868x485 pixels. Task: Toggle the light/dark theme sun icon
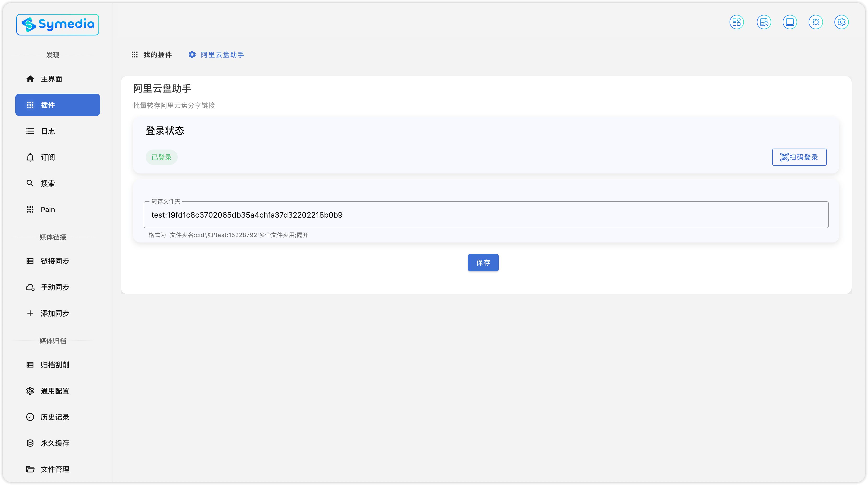pos(816,22)
